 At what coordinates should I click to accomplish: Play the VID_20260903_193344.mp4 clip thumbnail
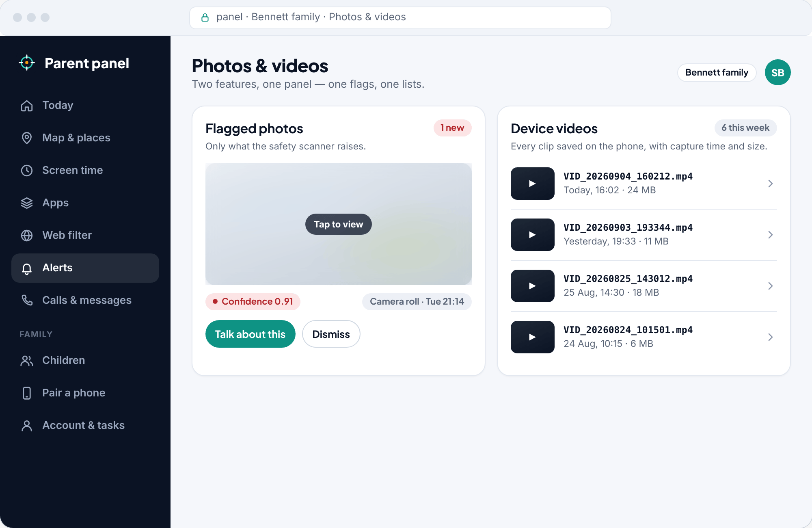pos(532,235)
